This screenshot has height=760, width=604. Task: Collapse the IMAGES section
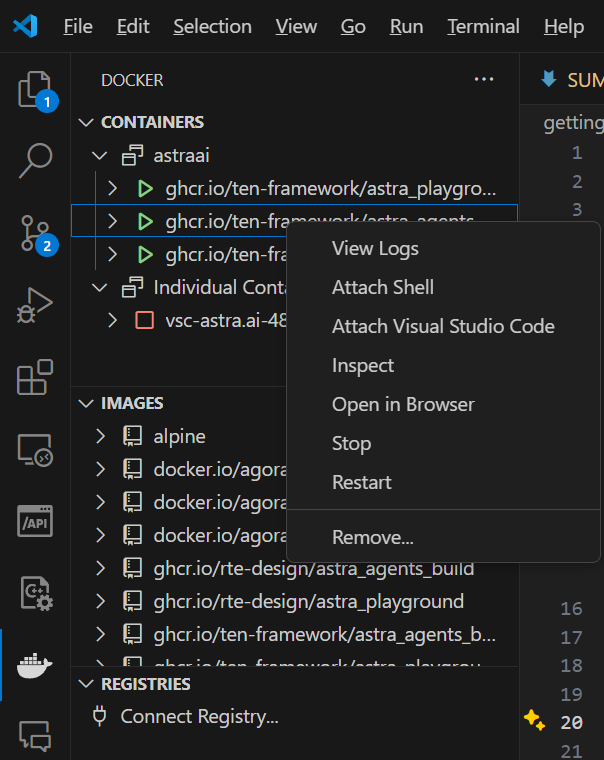point(86,403)
